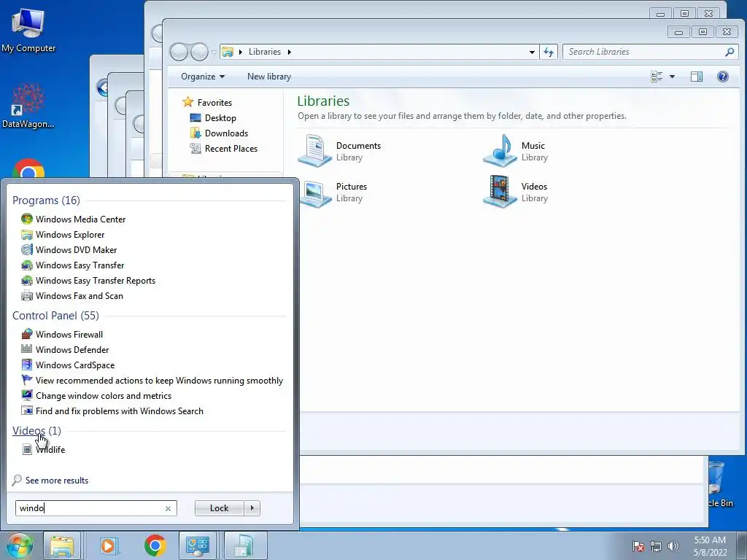Click the volume speaker tray icon
Viewport: 747px width, 560px height.
tap(673, 546)
